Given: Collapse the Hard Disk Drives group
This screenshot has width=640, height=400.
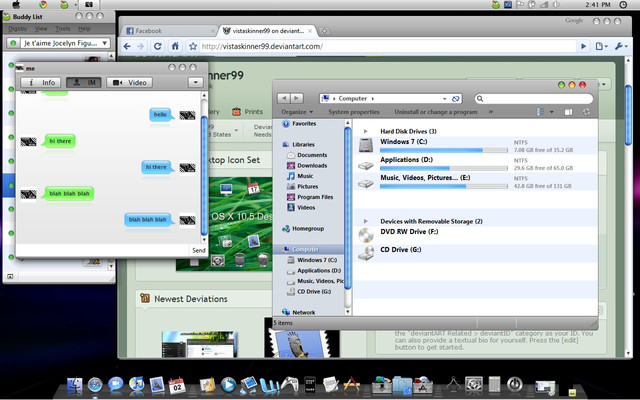Looking at the screenshot, I should coord(366,131).
